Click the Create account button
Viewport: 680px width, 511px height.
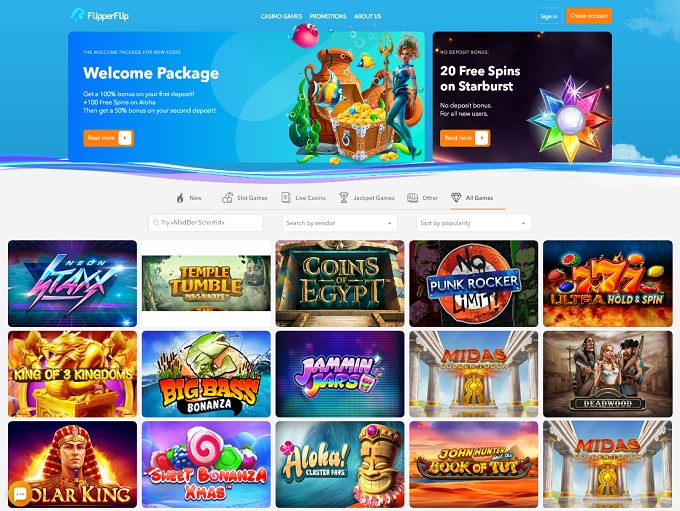tap(589, 16)
